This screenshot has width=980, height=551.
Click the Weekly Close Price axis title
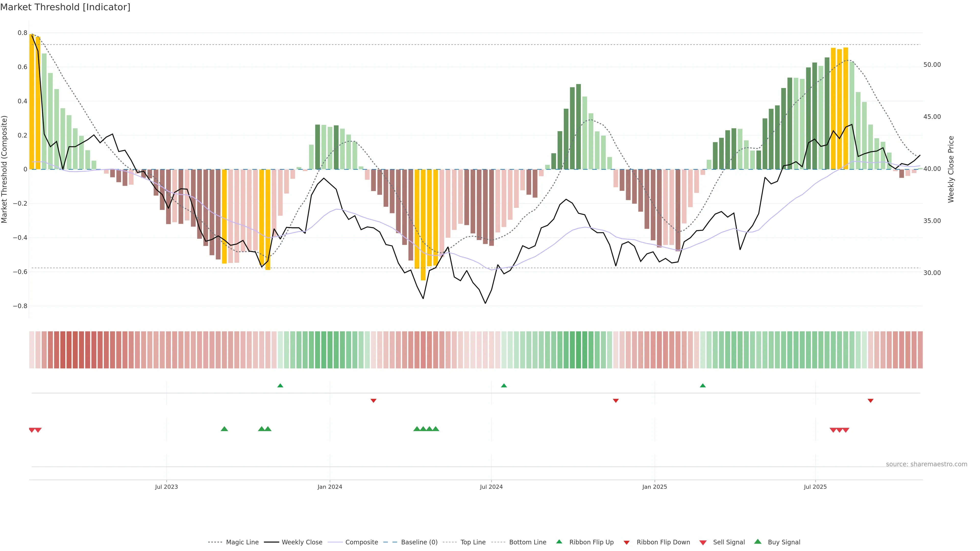[951, 169]
